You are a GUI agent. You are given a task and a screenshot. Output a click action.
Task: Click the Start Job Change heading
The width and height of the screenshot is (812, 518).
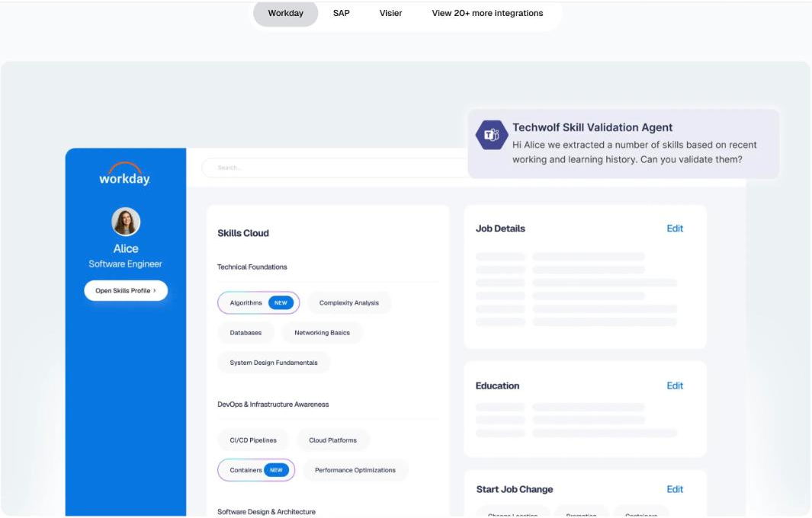pyautogui.click(x=514, y=489)
